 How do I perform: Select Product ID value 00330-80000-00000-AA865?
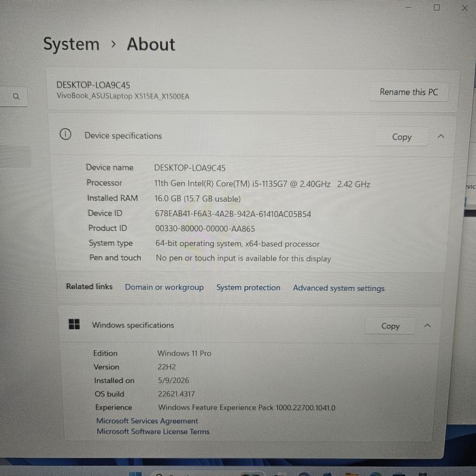205,228
